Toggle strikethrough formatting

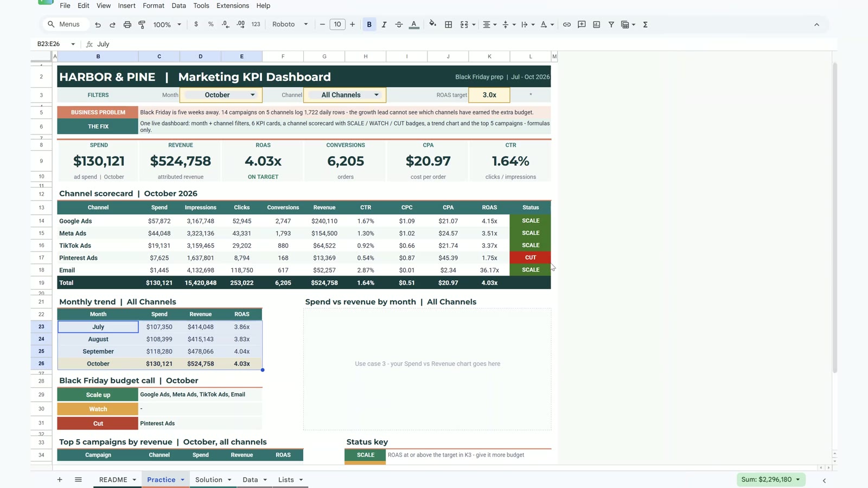pyautogui.click(x=399, y=24)
